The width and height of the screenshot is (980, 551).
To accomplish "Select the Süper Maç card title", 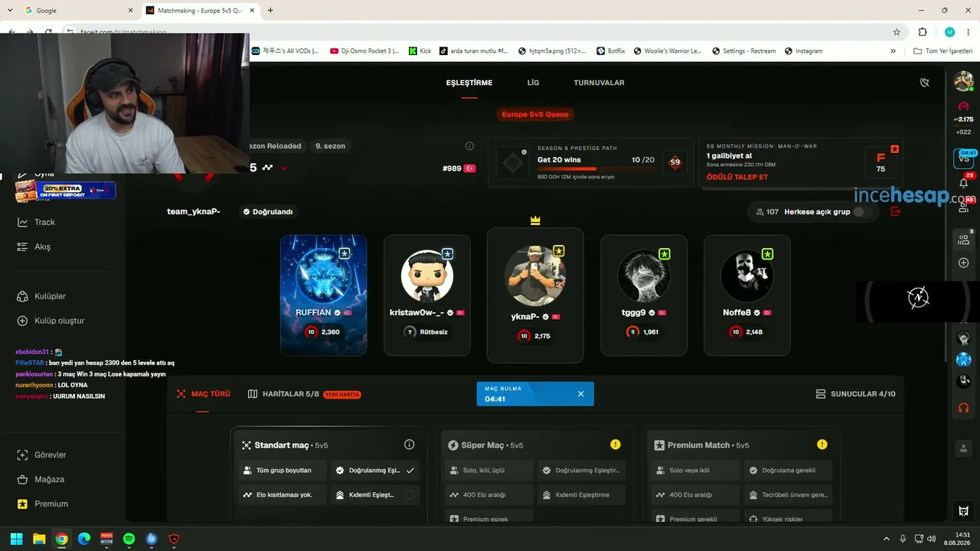I will (x=483, y=445).
